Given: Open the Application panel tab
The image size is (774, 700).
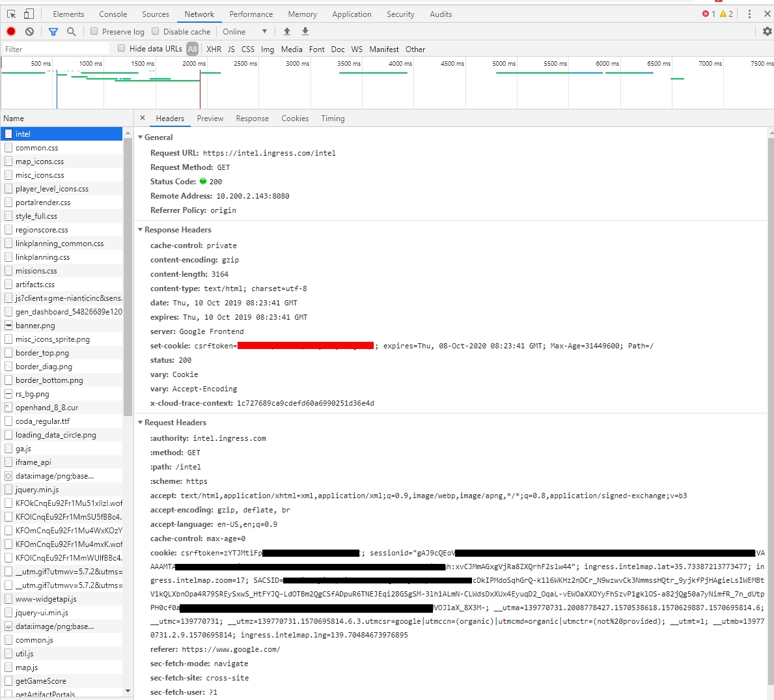Looking at the screenshot, I should (x=352, y=14).
